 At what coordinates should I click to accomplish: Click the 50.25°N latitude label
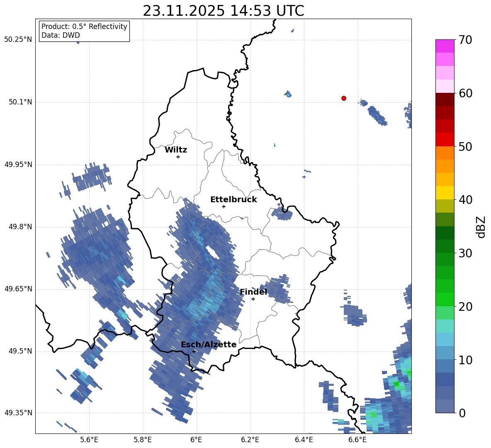coord(18,40)
